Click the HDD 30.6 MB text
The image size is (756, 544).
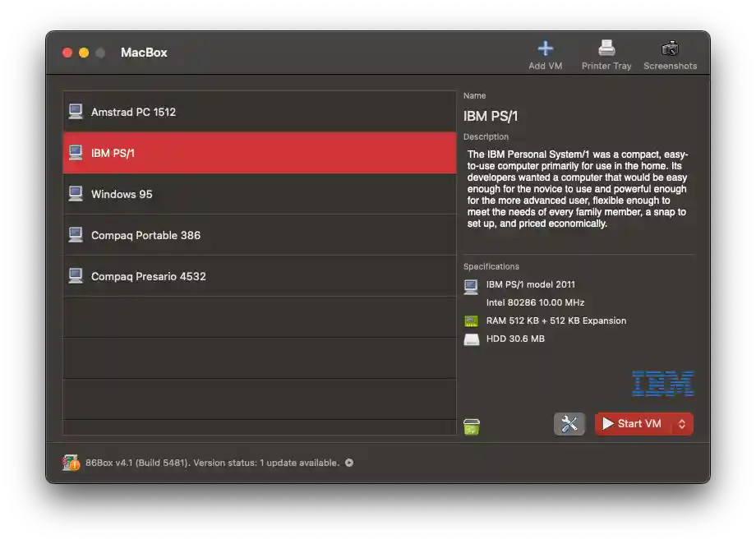click(x=515, y=339)
